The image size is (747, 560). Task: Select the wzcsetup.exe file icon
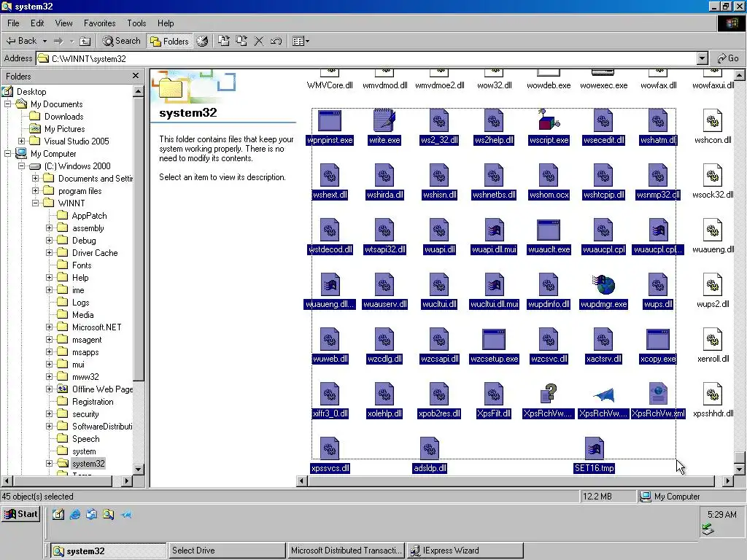click(x=494, y=340)
